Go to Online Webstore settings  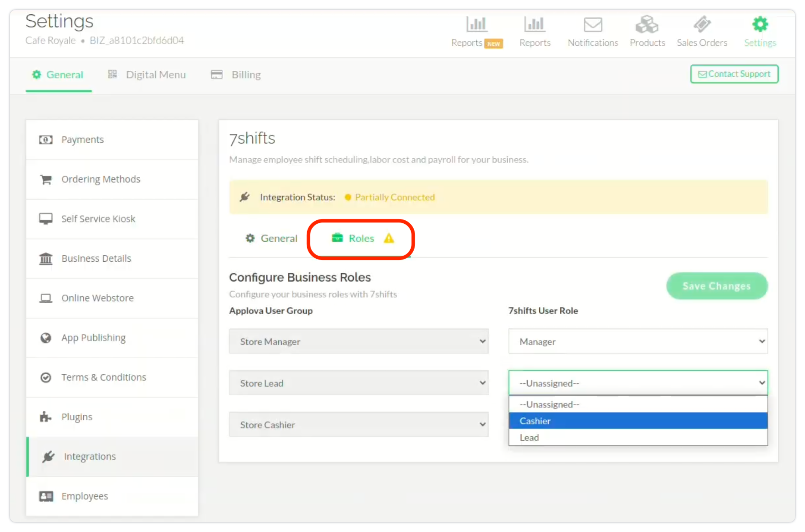click(x=112, y=298)
